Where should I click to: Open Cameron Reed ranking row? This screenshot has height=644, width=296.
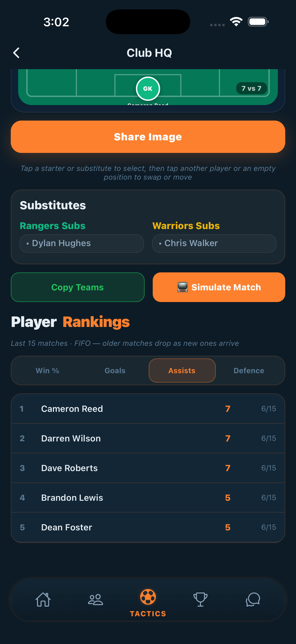coord(148,409)
